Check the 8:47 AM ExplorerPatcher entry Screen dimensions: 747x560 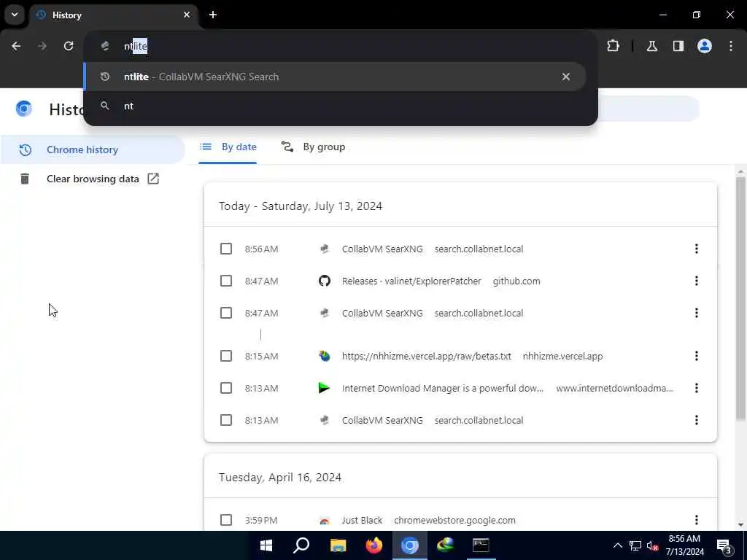point(226,281)
